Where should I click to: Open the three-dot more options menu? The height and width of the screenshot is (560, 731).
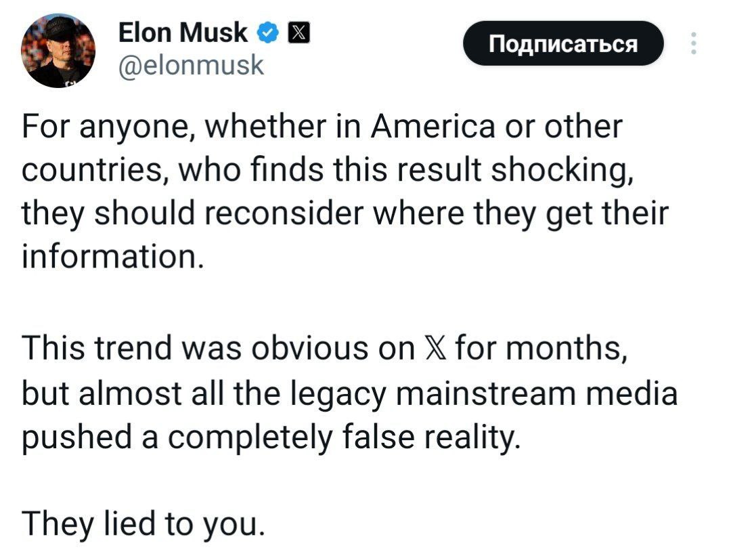[x=694, y=43]
